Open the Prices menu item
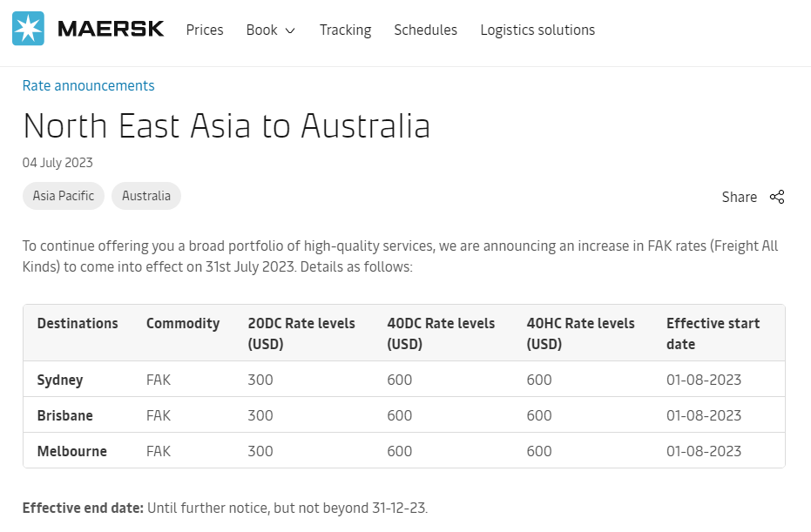Viewport: 811px width, 532px height. tap(205, 30)
